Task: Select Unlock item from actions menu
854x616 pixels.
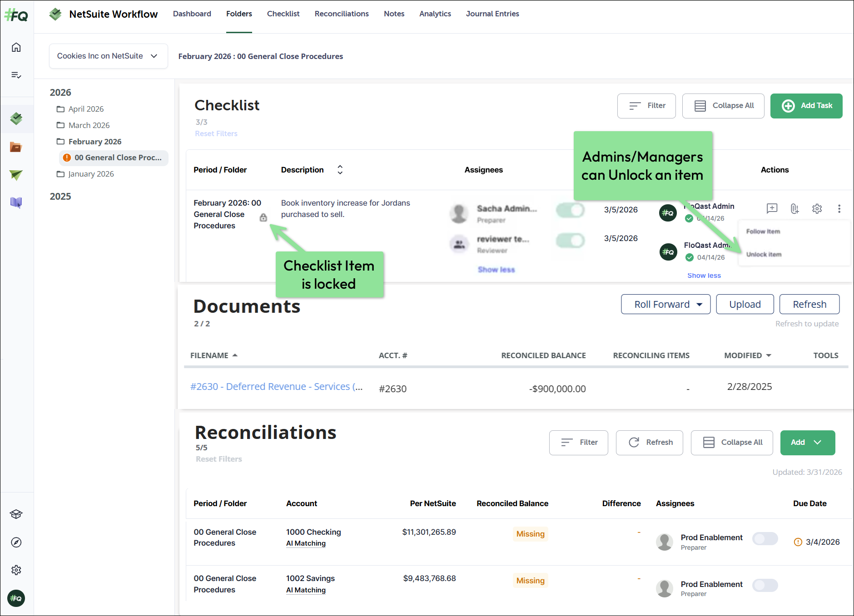Action: click(x=764, y=255)
